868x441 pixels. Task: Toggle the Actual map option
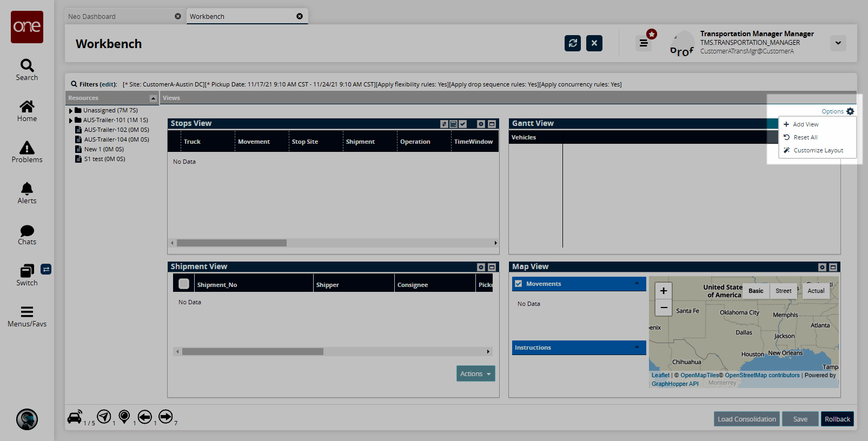click(816, 291)
